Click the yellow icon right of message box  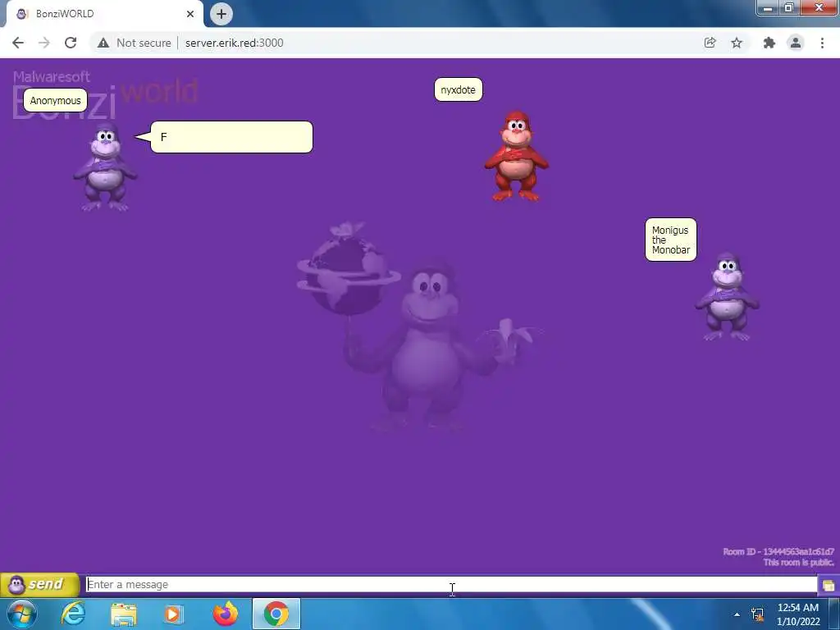829,585
